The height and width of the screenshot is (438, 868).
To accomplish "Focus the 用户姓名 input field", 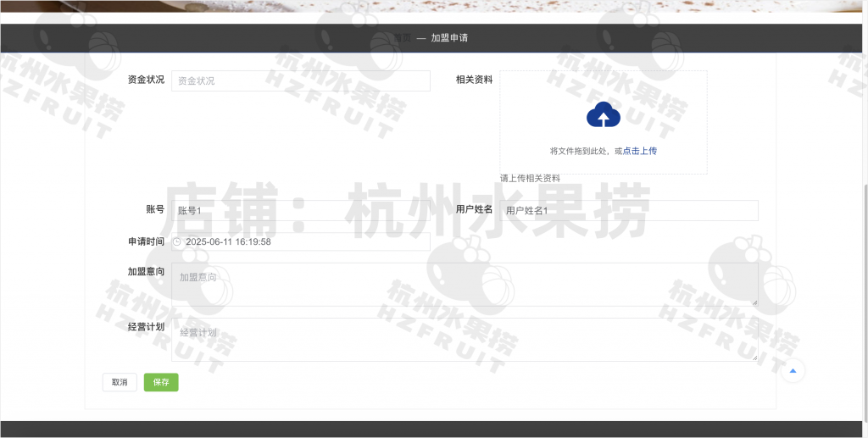I will (x=629, y=210).
